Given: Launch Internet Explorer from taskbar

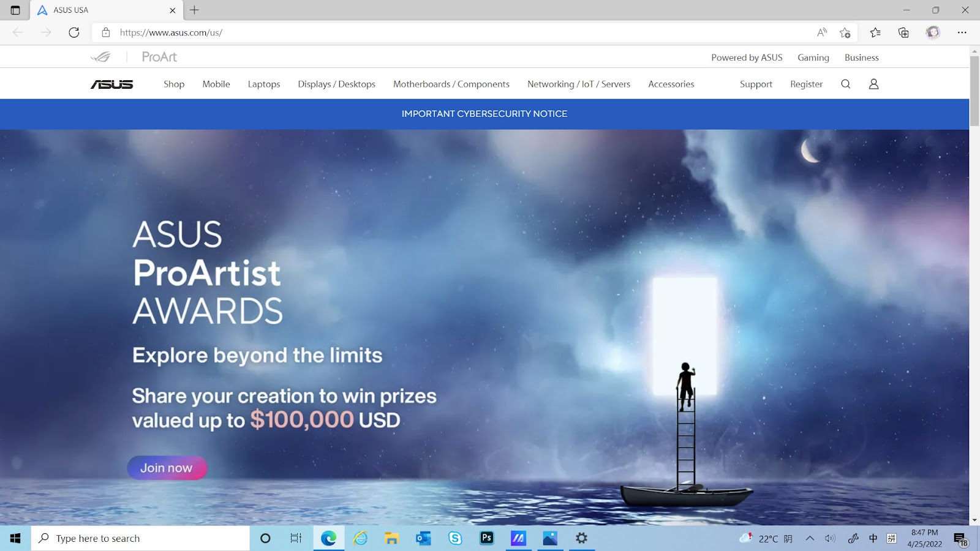Looking at the screenshot, I should click(x=360, y=538).
